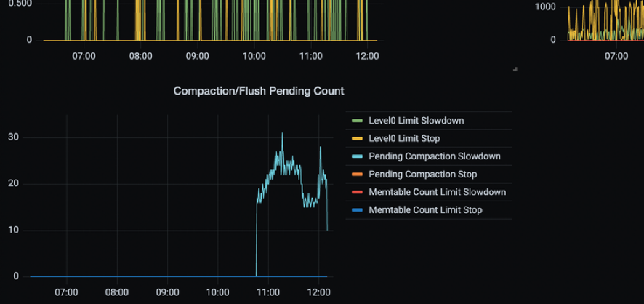The image size is (644, 304).
Task: Click the highest cyan peak near 11:15
Action: tap(282, 134)
